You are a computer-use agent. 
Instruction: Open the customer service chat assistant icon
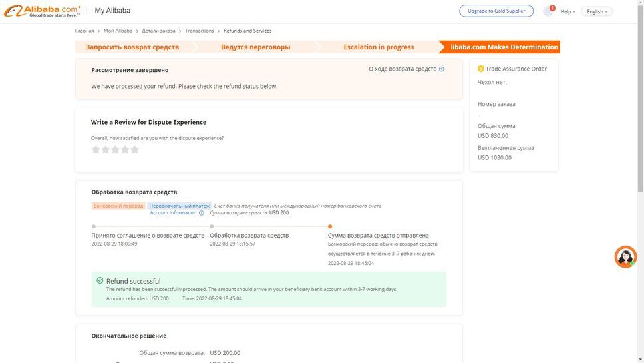(625, 256)
